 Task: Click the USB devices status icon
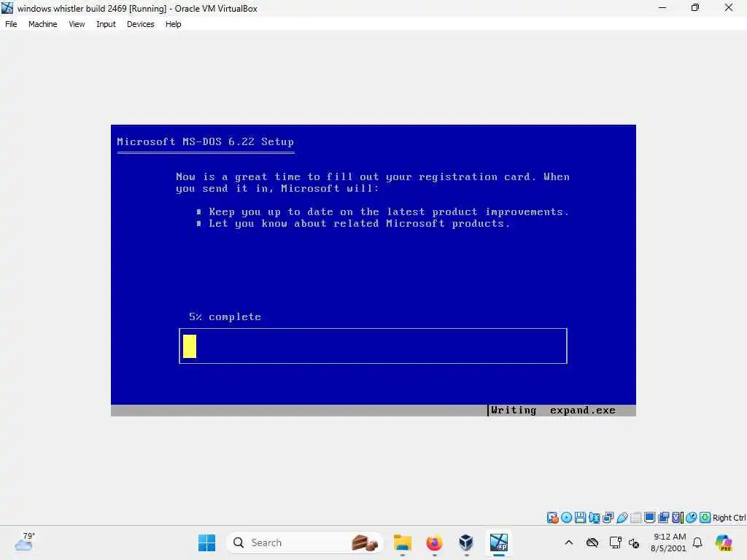coord(622,518)
